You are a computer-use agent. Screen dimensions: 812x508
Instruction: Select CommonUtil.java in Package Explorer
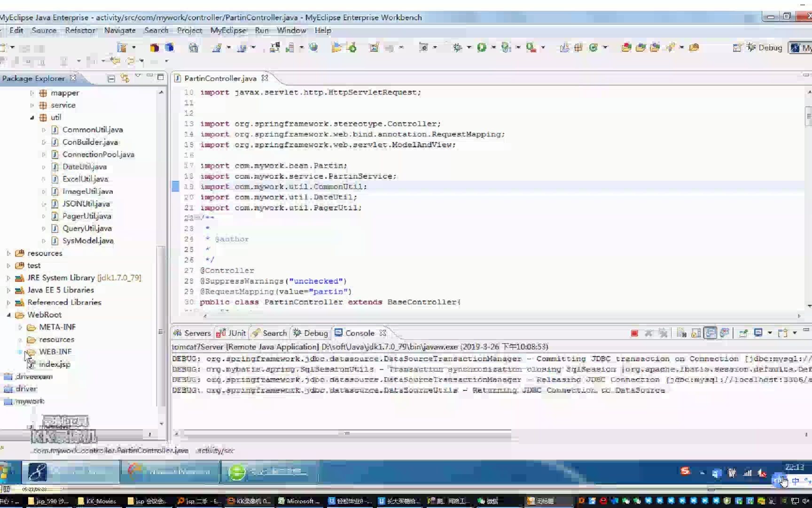pyautogui.click(x=93, y=130)
